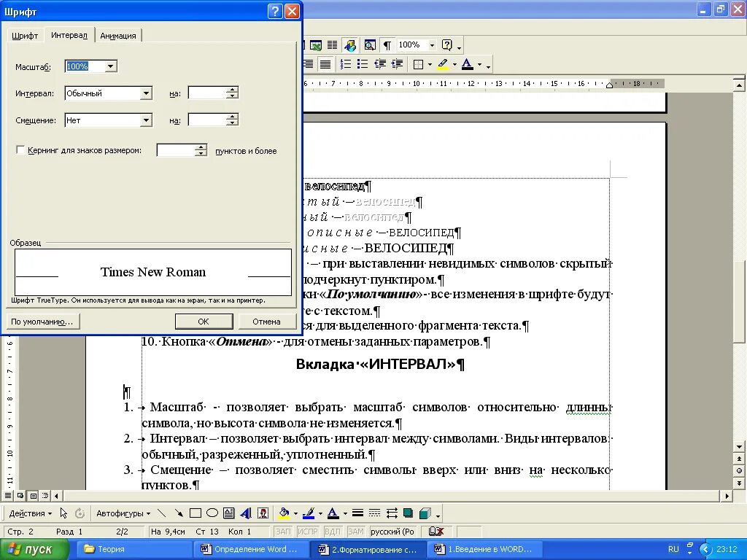Open Word help question-mark icon
The image size is (747, 560).
coord(447,45)
